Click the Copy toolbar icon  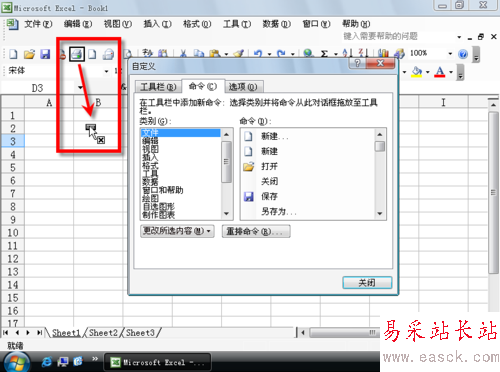click(199, 53)
